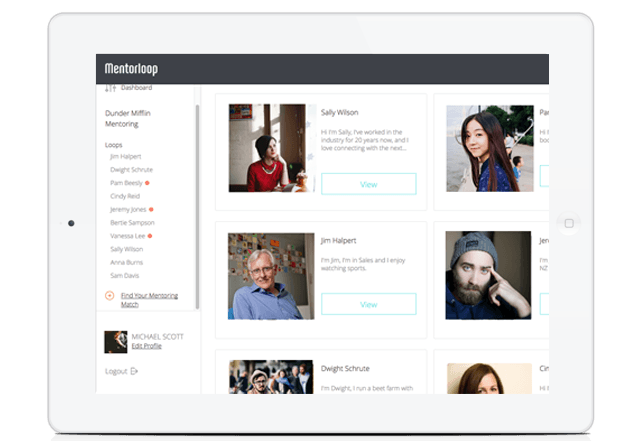640x441 pixels.
Task: Open Sam Davis loop in sidebar
Action: click(x=124, y=276)
